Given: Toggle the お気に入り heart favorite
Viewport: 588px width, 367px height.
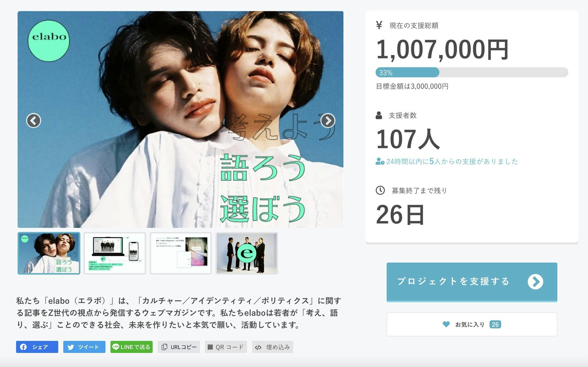Looking at the screenshot, I should [472, 324].
